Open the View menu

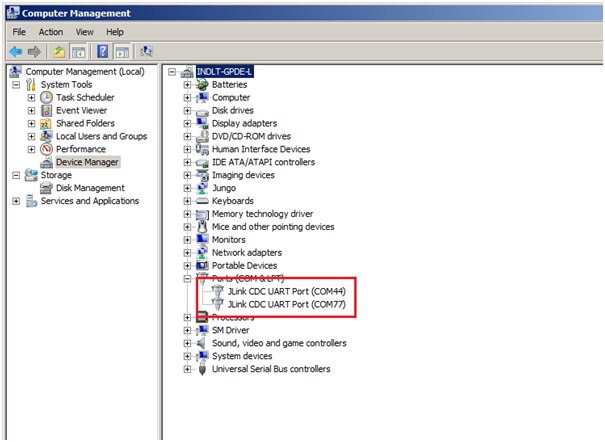coord(84,32)
